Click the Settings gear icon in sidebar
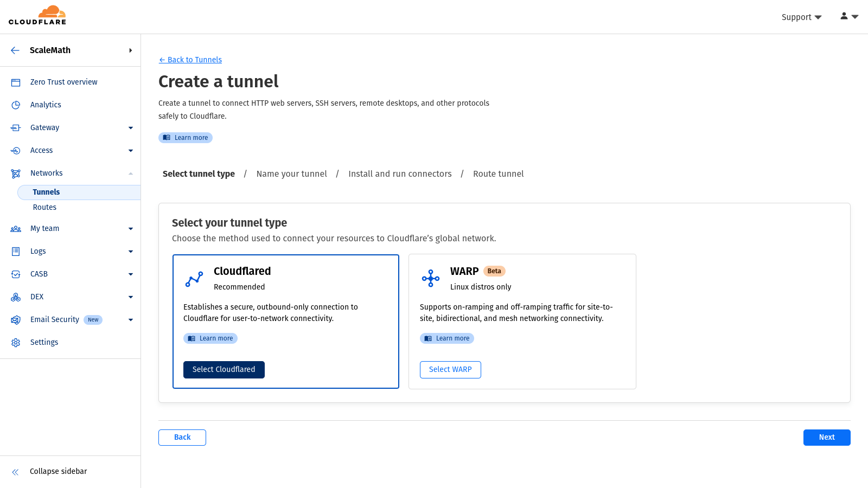Viewport: 868px width, 488px height. click(16, 343)
